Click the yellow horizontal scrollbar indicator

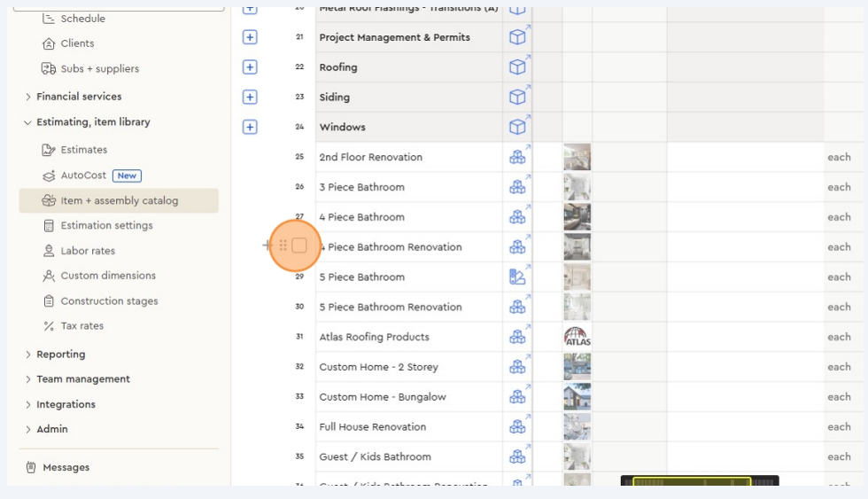pyautogui.click(x=691, y=482)
